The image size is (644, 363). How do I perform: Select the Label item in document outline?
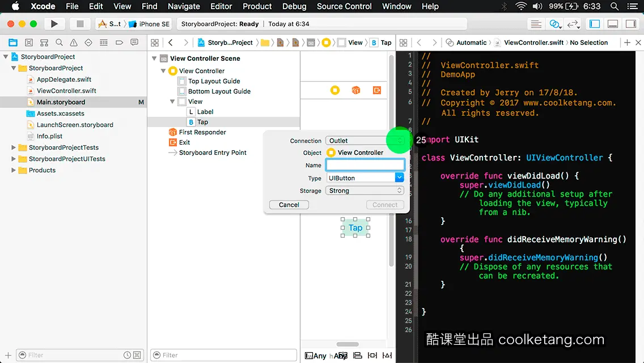pyautogui.click(x=205, y=112)
